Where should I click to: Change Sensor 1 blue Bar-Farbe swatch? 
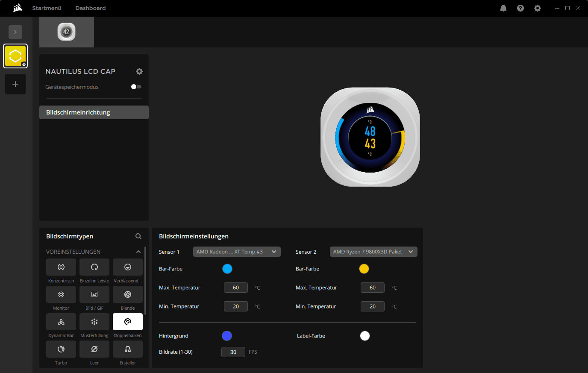click(227, 269)
